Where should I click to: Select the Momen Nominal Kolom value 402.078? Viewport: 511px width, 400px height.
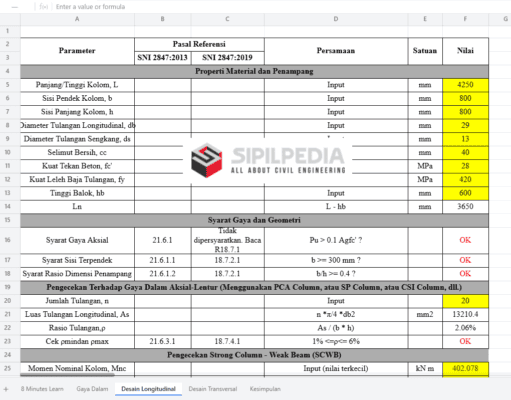coord(465,368)
